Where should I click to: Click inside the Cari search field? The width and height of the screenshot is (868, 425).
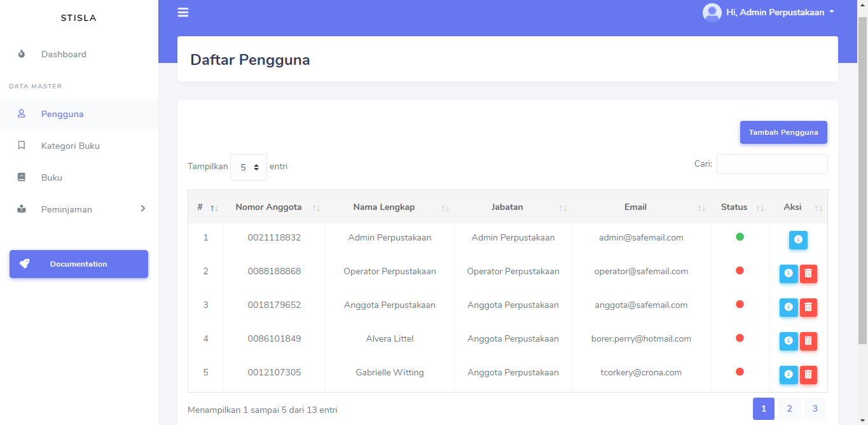(771, 164)
